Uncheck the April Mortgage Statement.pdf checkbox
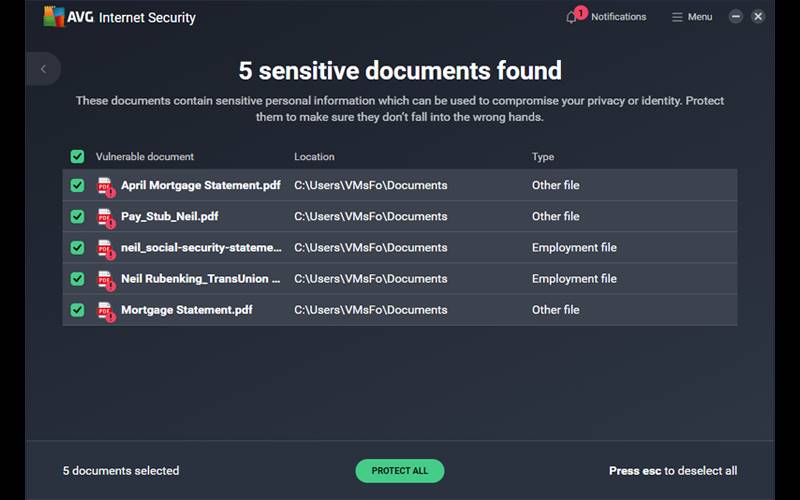The width and height of the screenshot is (800, 500). coord(77,186)
